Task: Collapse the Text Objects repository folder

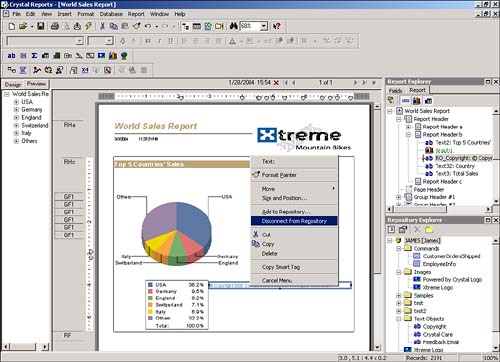Action: [x=399, y=319]
